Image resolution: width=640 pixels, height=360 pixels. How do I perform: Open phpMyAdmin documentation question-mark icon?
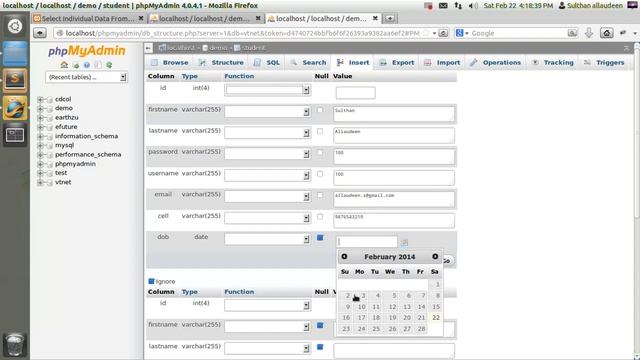[x=87, y=65]
